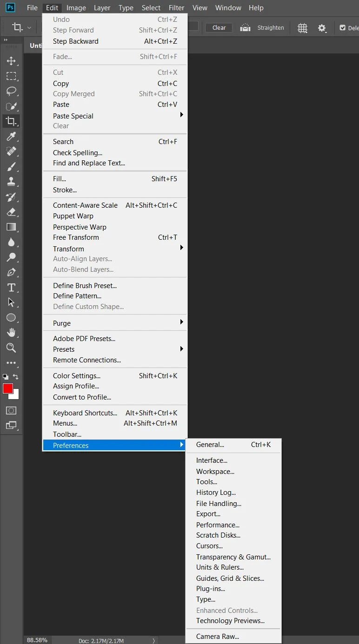Toggle the Delete Cropped Pixels checkbox

click(343, 28)
